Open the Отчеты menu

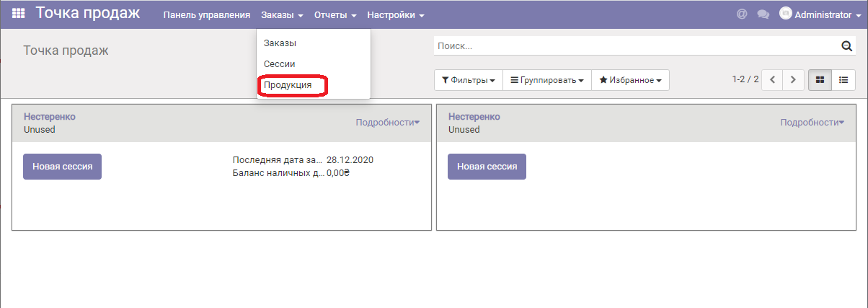click(335, 15)
